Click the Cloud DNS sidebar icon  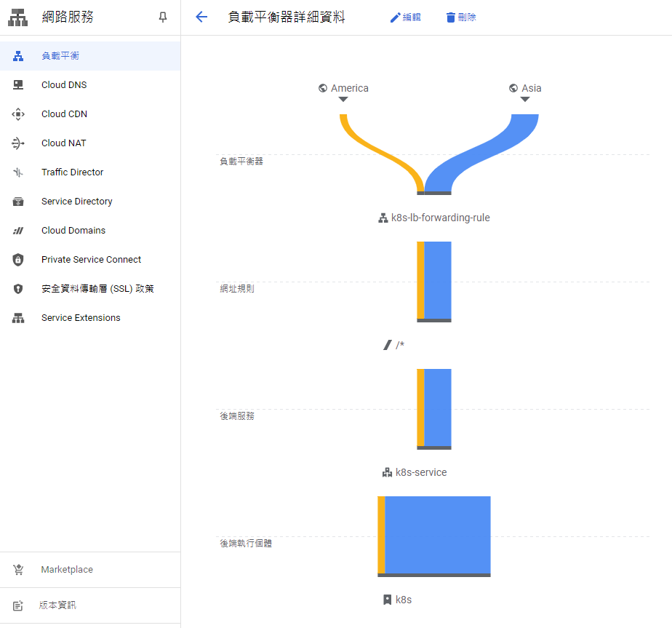[18, 85]
